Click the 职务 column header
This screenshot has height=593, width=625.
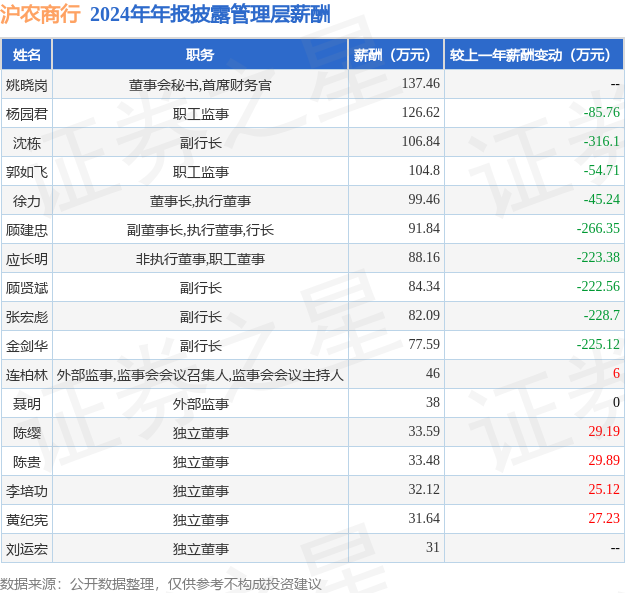[x=200, y=55]
